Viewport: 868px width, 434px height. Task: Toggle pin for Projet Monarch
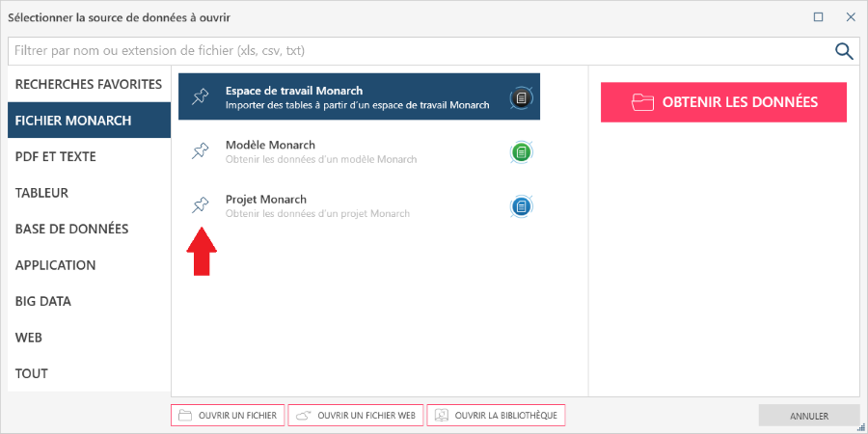(200, 205)
